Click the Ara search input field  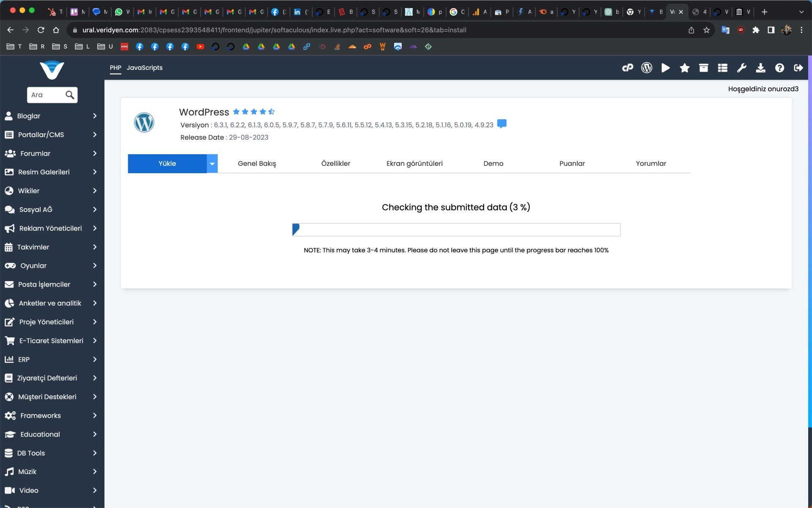pyautogui.click(x=47, y=95)
